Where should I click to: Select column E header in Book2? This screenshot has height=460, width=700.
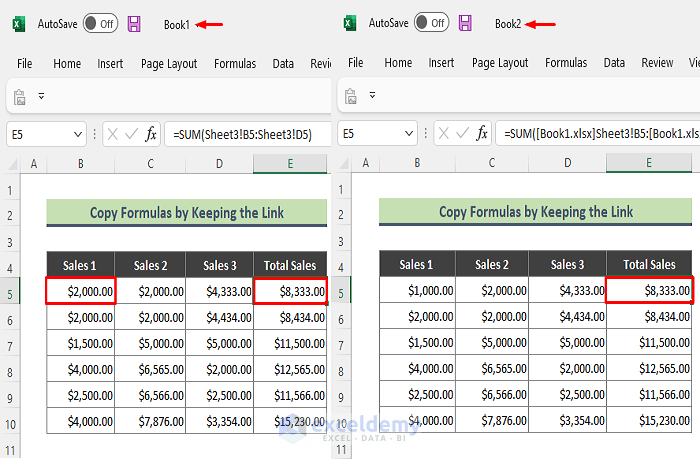pyautogui.click(x=649, y=163)
